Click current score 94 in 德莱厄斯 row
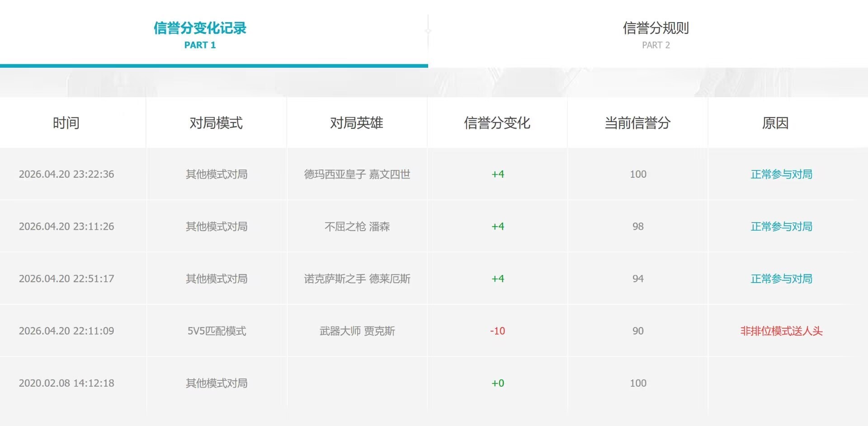Viewport: 868px width, 426px height. click(x=638, y=279)
